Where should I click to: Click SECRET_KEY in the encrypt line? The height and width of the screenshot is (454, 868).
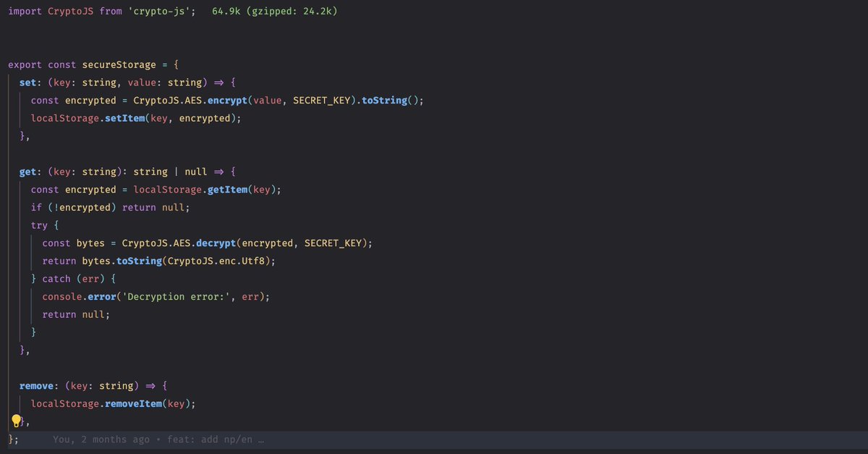pyautogui.click(x=322, y=101)
